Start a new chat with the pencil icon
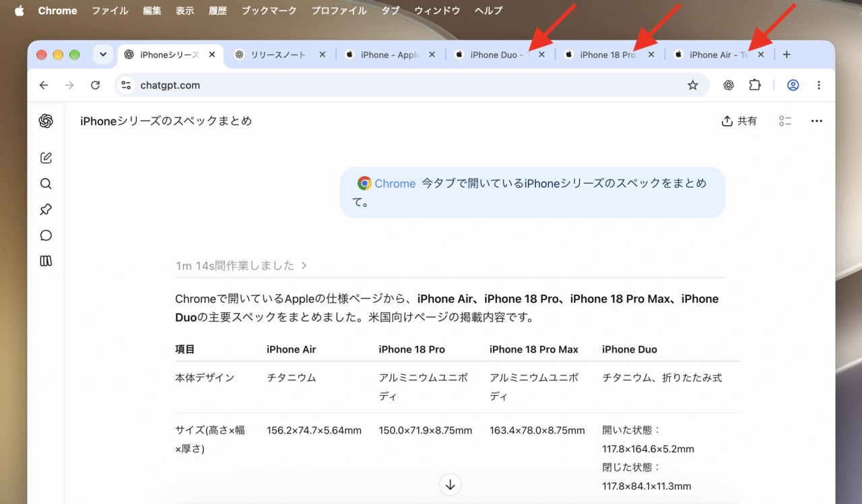This screenshot has height=504, width=862. [x=46, y=158]
